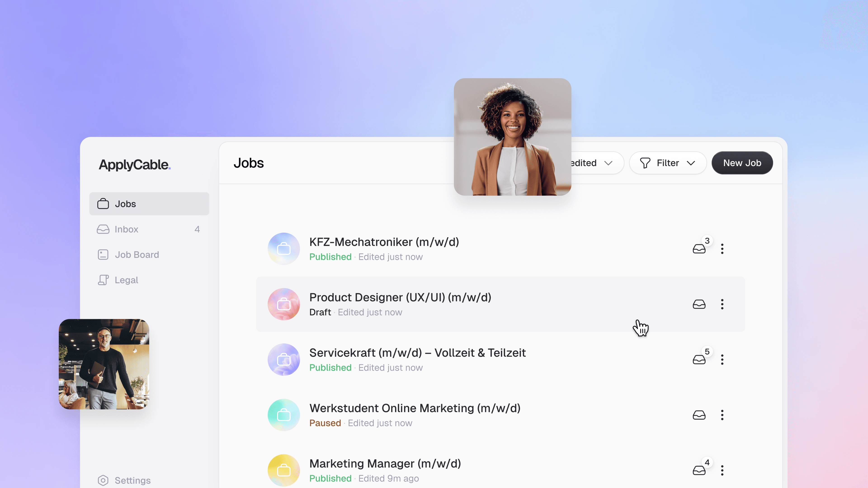Viewport: 868px width, 488px height.
Task: Select Jobs in the sidebar
Action: coord(149,204)
